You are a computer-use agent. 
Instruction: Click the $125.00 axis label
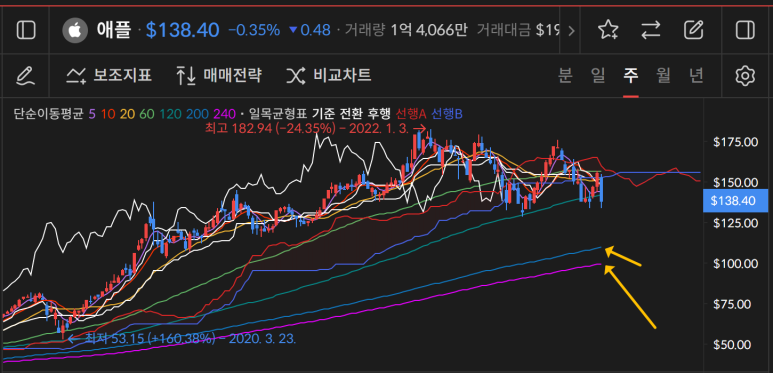pyautogui.click(x=736, y=223)
